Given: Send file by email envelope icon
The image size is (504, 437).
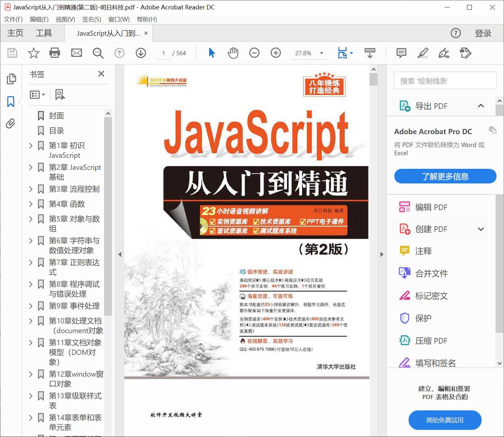Looking at the screenshot, I should [x=77, y=53].
